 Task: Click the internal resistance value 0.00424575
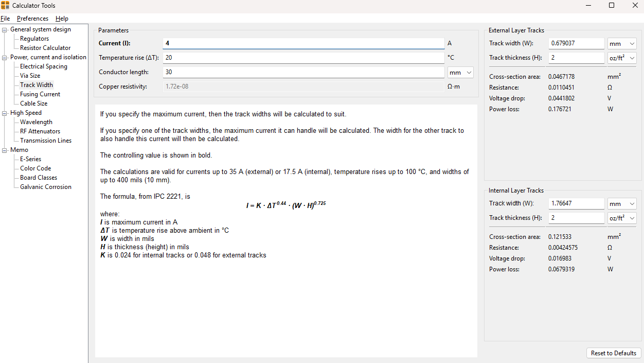tap(563, 248)
